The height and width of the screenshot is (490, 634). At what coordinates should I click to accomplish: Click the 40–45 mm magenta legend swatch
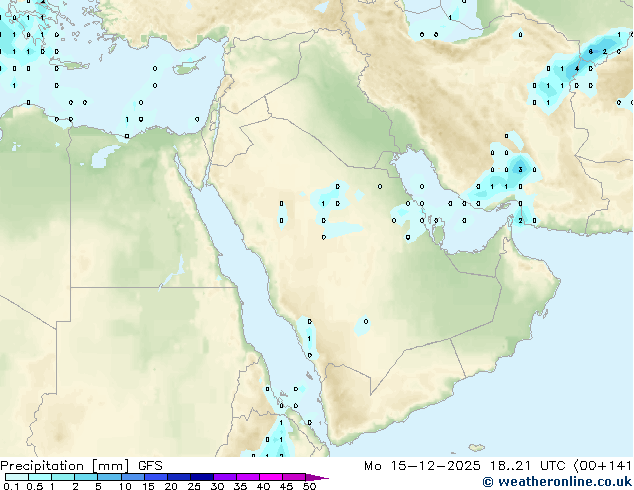point(271,477)
